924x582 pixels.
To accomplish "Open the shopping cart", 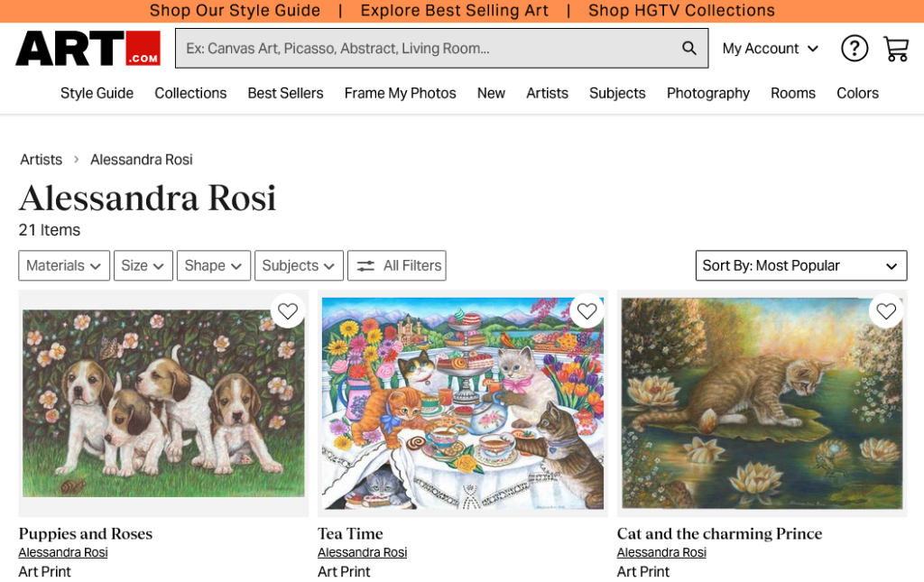I will tap(895, 48).
